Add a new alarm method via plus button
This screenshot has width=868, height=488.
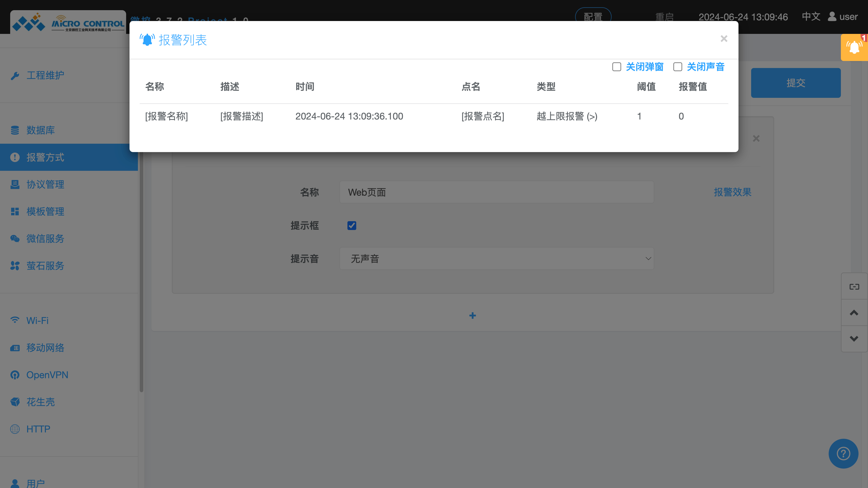pyautogui.click(x=472, y=316)
